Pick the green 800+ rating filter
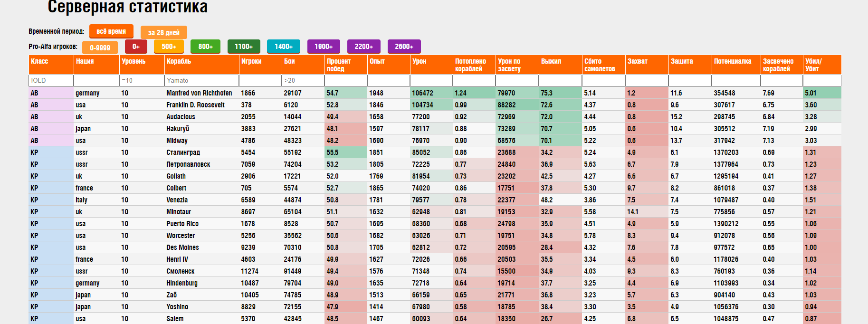Image resolution: width=868 pixels, height=324 pixels. click(x=205, y=47)
